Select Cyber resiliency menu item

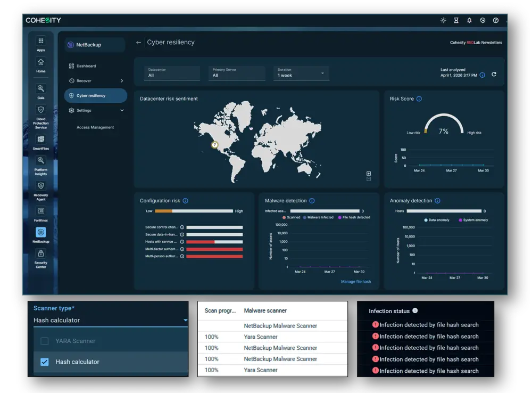pos(96,96)
